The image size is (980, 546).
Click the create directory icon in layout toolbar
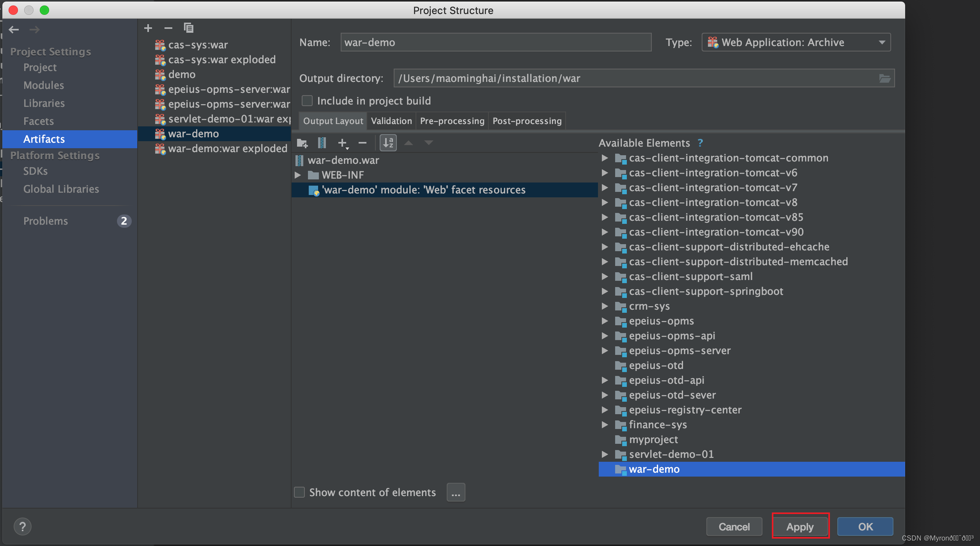pos(302,143)
